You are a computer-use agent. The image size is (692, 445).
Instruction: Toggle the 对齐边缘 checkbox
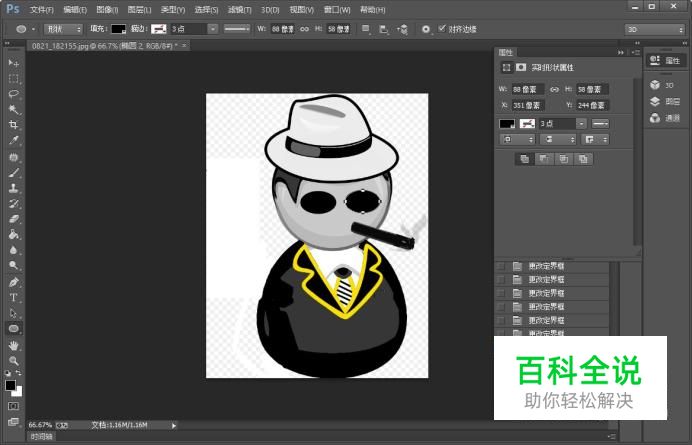click(441, 29)
